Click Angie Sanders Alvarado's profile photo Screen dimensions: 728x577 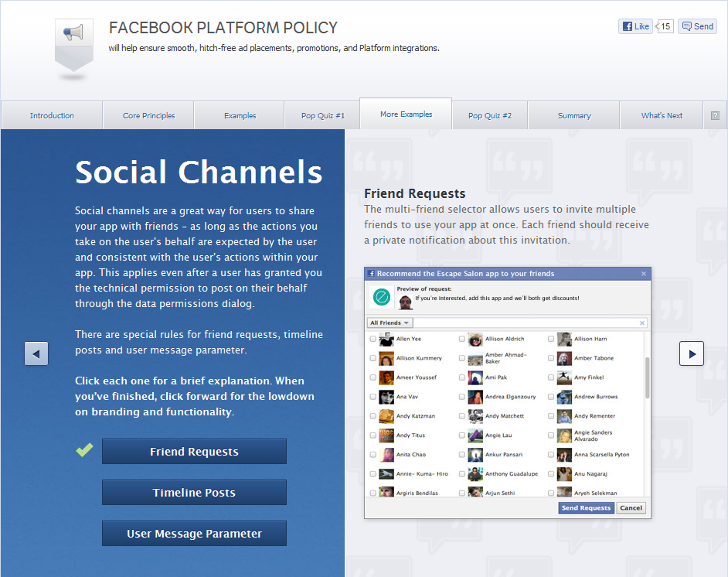[565, 435]
